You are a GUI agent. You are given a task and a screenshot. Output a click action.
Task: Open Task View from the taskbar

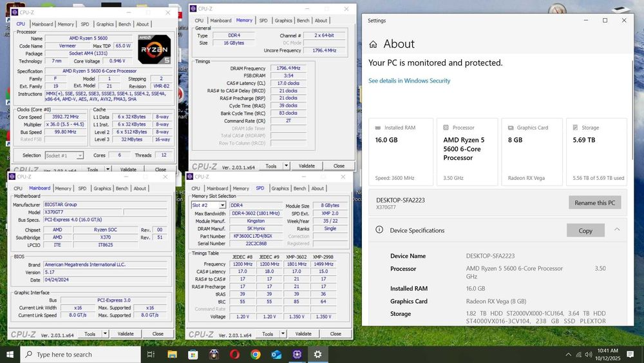151,355
